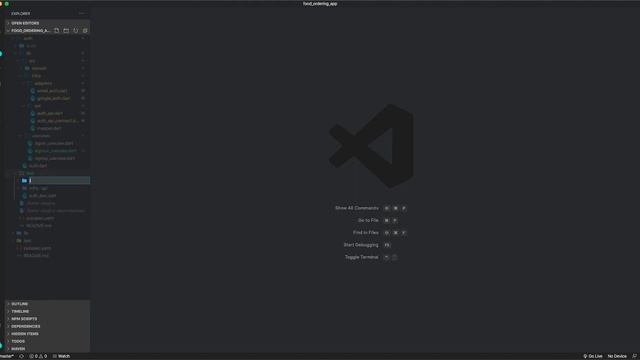The image size is (640, 360).
Task: Open auth pubspec.yaml file in tree
Action: click(x=40, y=218)
